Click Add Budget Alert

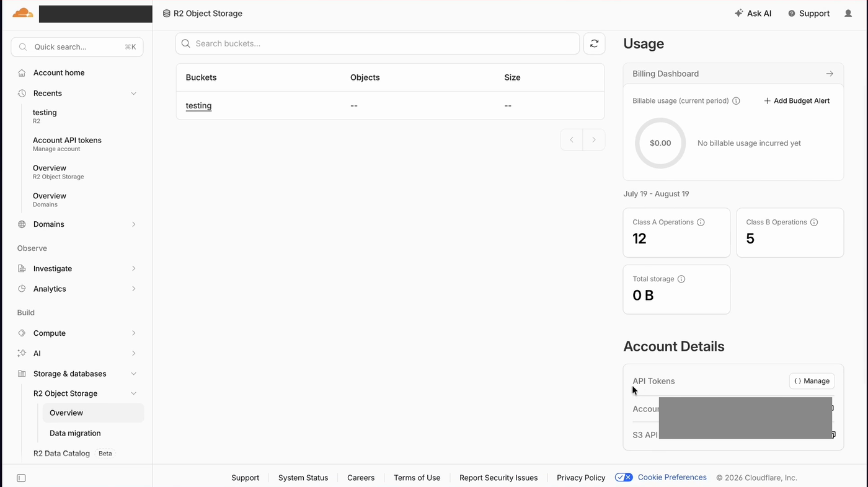(797, 101)
